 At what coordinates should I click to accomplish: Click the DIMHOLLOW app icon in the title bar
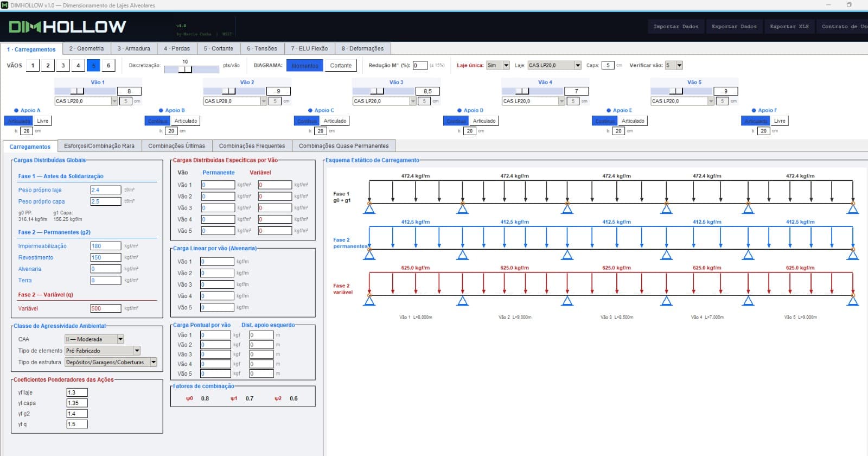(5, 5)
